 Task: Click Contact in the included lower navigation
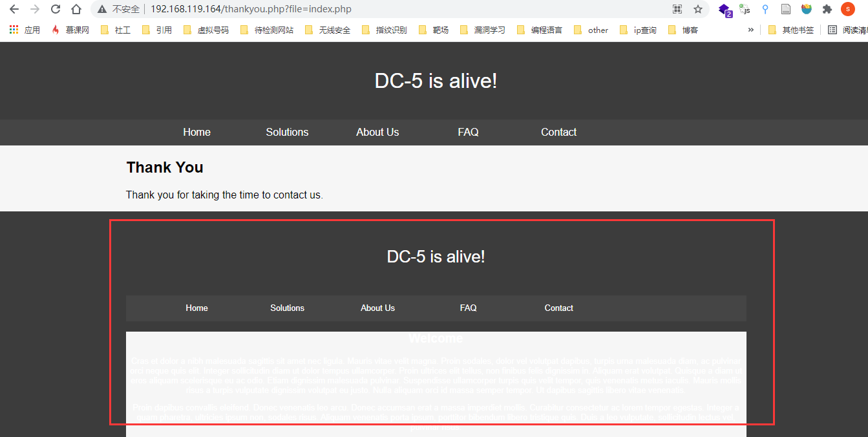(558, 308)
